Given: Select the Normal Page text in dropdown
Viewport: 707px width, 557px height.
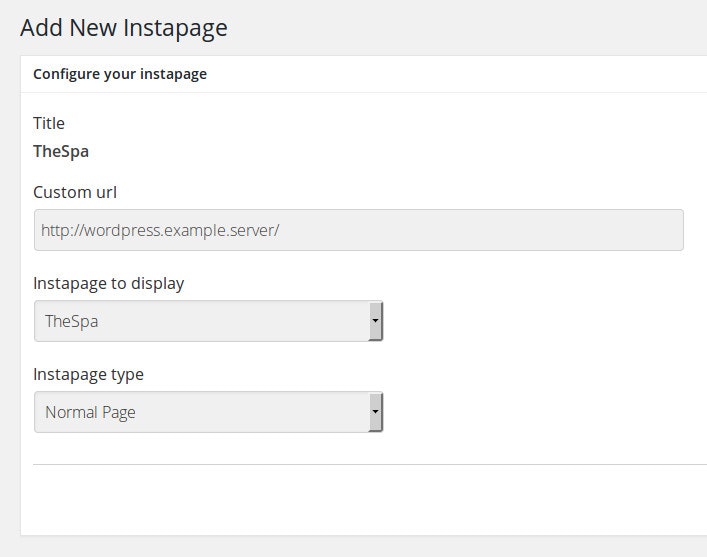Looking at the screenshot, I should pyautogui.click(x=90, y=412).
